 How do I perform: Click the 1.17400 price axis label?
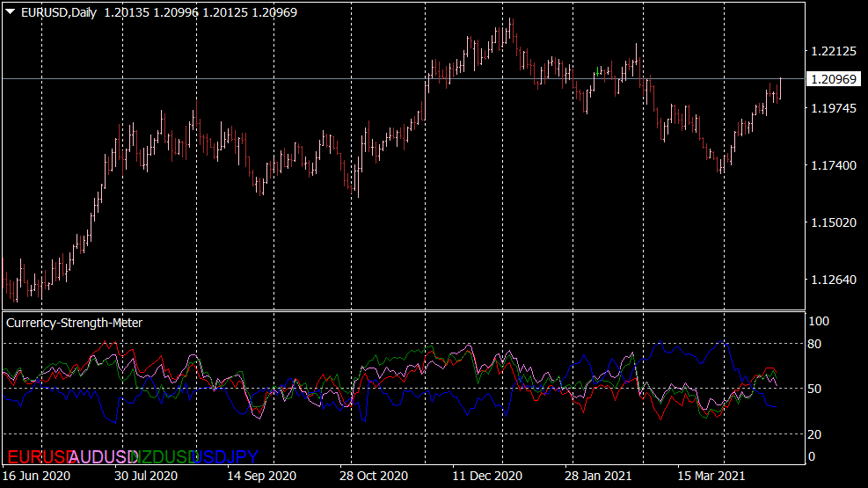(833, 165)
